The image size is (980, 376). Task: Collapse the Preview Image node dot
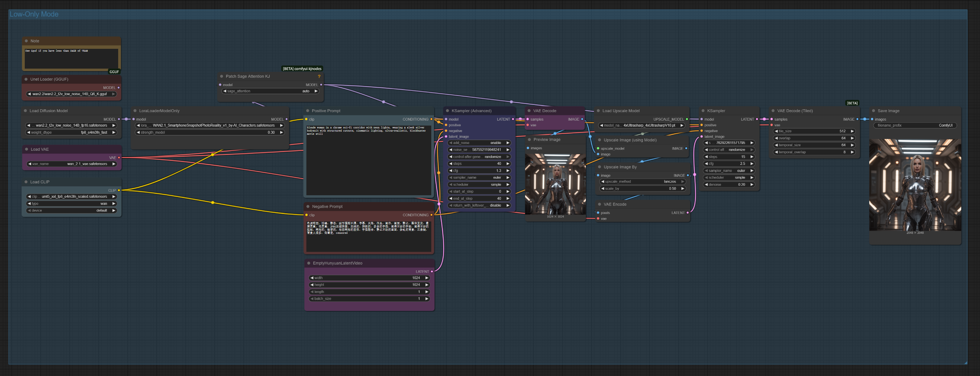tap(530, 140)
